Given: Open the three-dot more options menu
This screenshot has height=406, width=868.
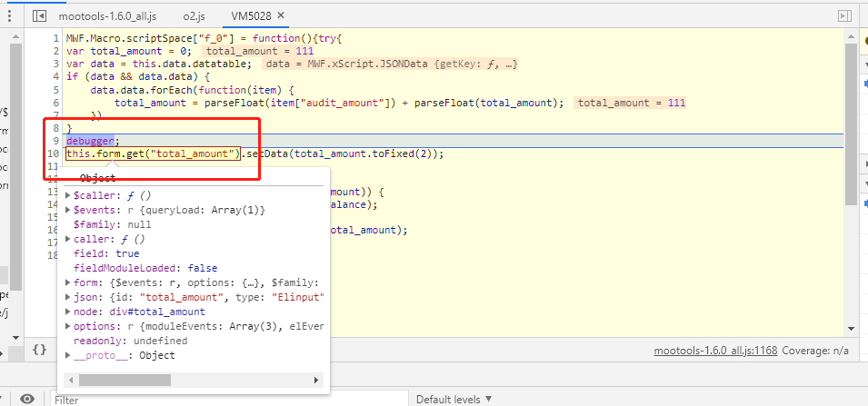Looking at the screenshot, I should pos(8,16).
